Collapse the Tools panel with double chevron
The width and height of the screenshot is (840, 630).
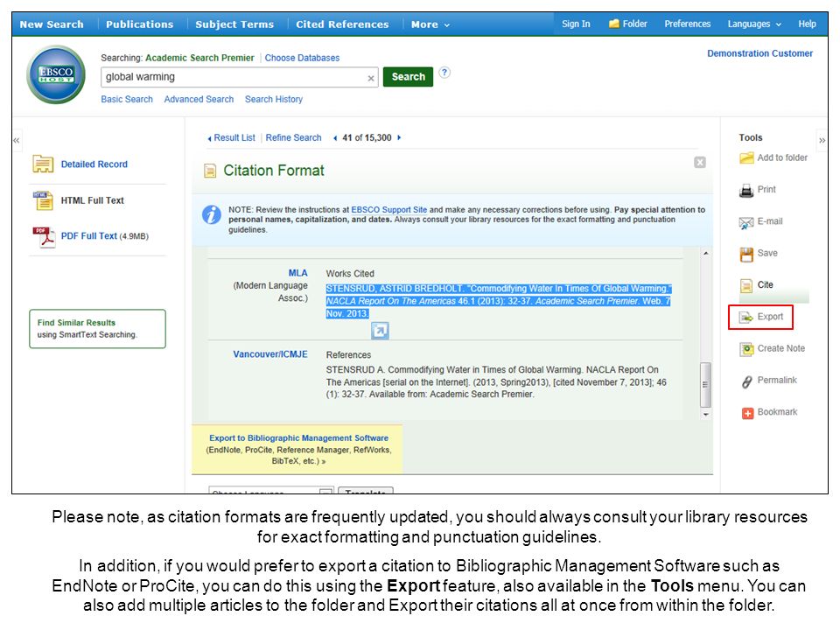(x=822, y=140)
